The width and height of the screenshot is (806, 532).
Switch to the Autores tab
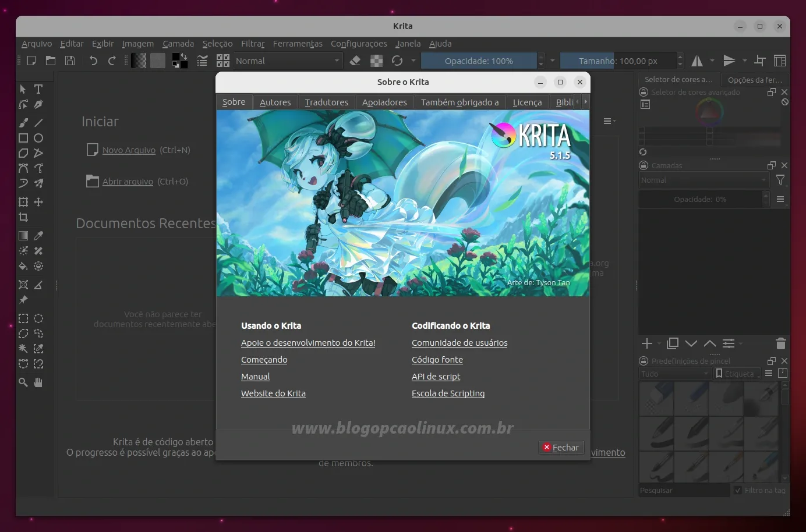click(x=275, y=102)
